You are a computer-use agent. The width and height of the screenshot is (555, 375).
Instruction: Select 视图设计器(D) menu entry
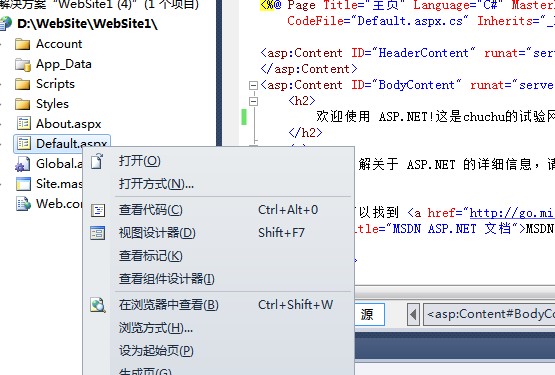pos(219,233)
